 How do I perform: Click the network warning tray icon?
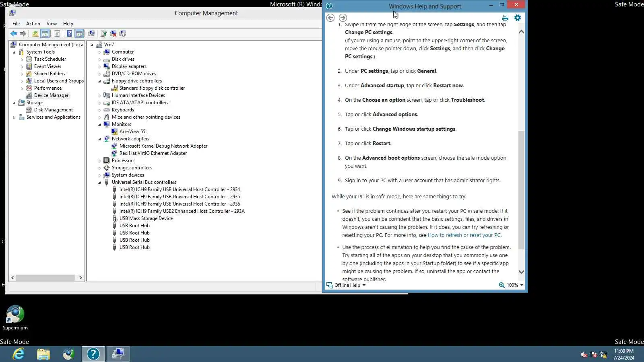coord(603,354)
